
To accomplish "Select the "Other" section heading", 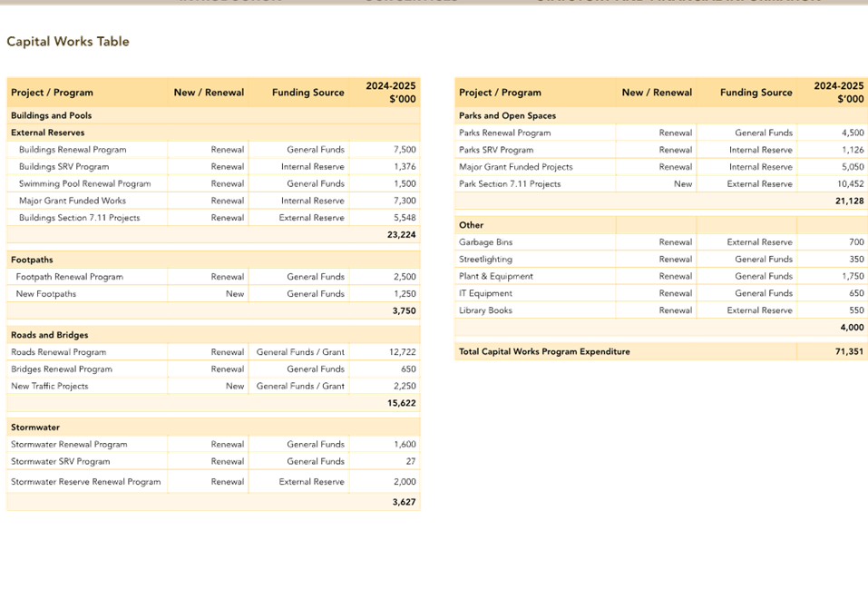I will click(x=471, y=225).
